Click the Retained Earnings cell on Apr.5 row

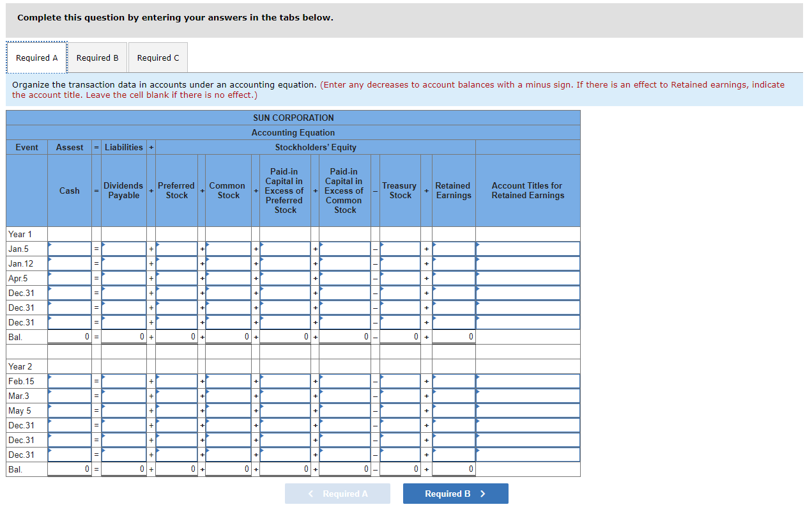pos(453,278)
